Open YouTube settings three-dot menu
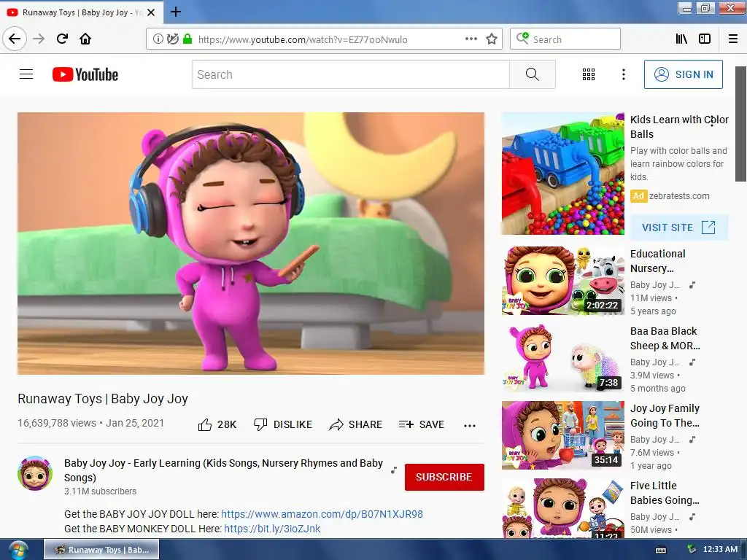The width and height of the screenshot is (747, 560). [x=623, y=74]
